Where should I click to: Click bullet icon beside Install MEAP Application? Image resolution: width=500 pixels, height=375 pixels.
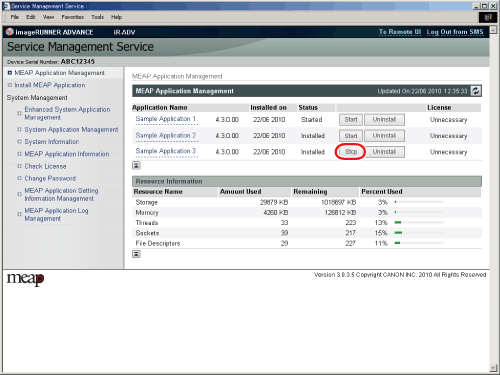click(x=10, y=85)
